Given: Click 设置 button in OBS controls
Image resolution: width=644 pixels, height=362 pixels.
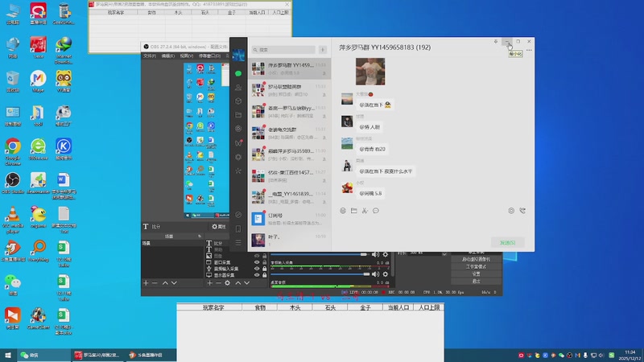Looking at the screenshot, I should tap(476, 274).
